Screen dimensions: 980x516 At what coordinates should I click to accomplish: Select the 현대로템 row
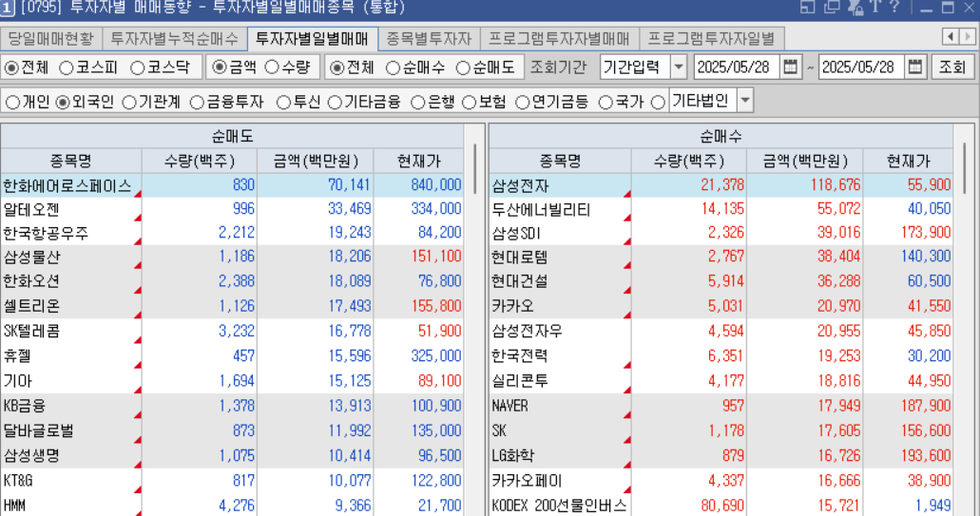point(721,257)
